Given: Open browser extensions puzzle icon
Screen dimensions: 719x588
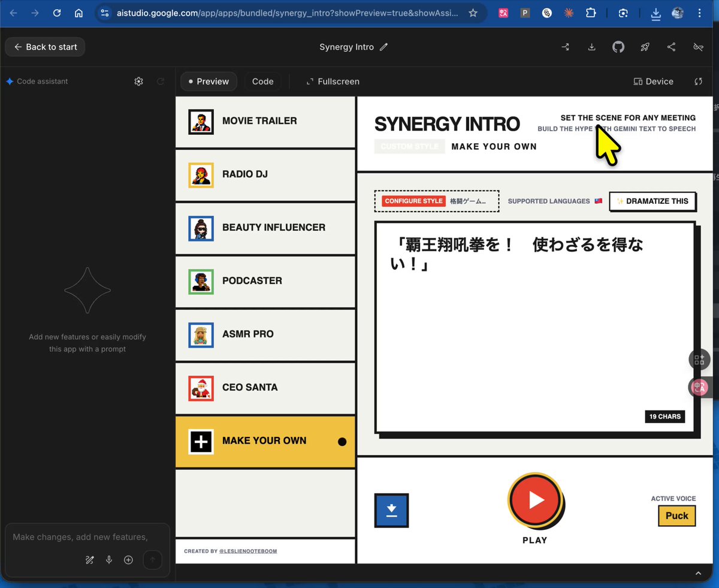Looking at the screenshot, I should (591, 13).
